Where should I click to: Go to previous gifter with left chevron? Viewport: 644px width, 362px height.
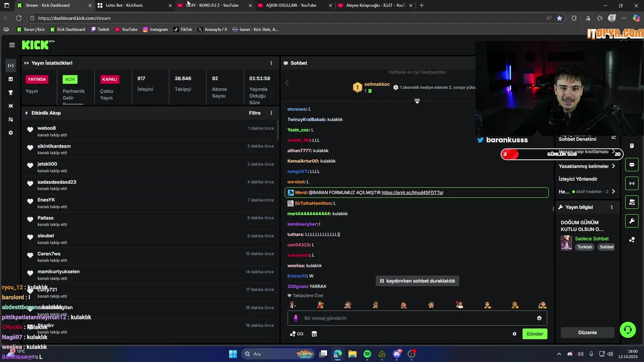pos(287,83)
